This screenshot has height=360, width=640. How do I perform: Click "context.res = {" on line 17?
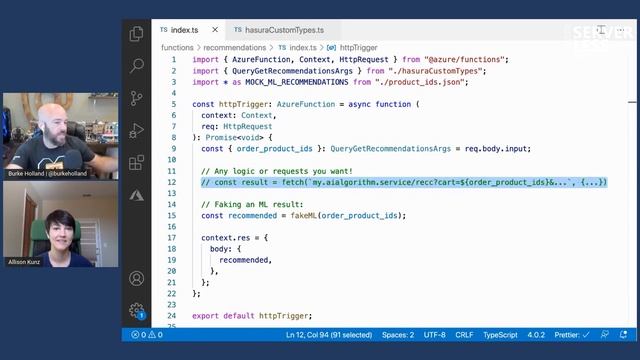pos(234,238)
